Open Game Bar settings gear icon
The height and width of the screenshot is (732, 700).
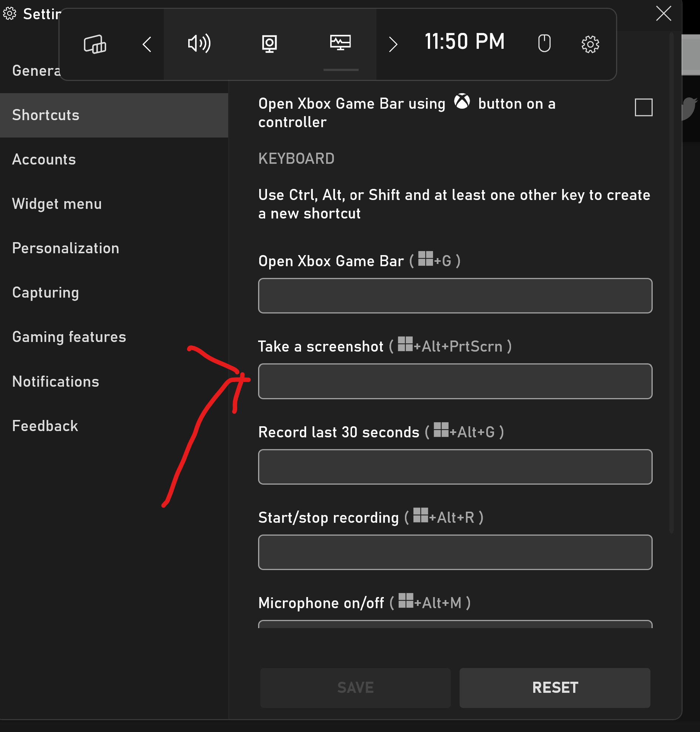pyautogui.click(x=590, y=44)
